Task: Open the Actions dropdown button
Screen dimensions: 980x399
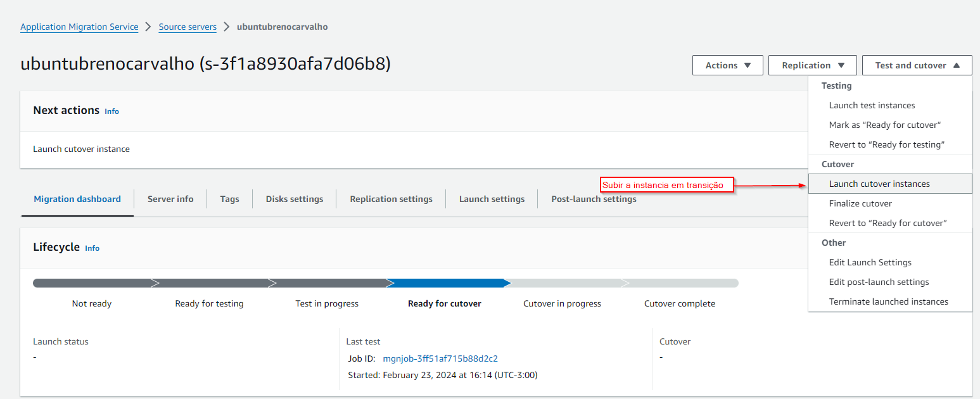Action: tap(727, 65)
